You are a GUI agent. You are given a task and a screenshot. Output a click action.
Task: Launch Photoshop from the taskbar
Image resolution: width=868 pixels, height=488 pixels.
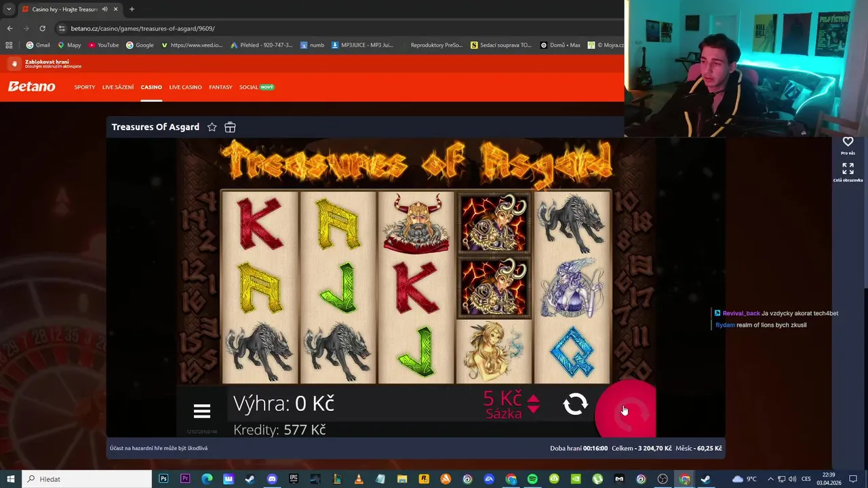[x=163, y=479]
